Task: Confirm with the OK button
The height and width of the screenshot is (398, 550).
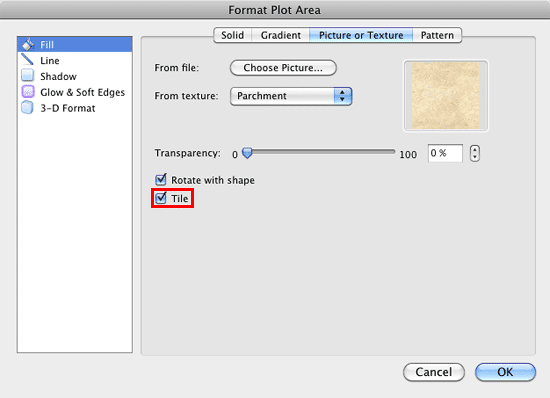Action: click(505, 372)
